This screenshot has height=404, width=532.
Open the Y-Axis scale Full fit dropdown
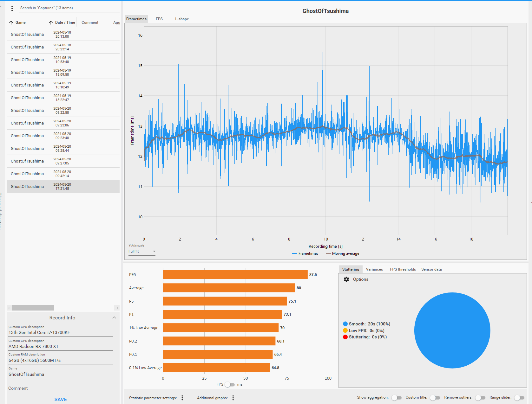(x=142, y=251)
